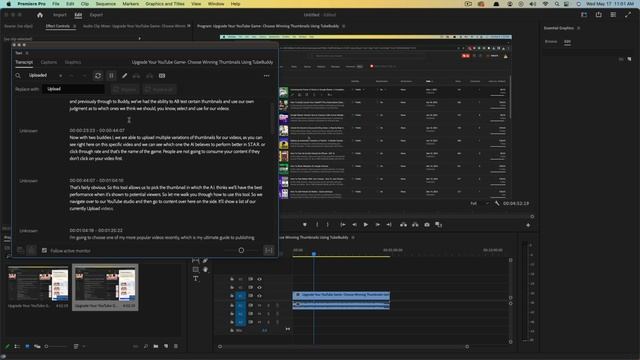Open the Text panel tab menu icon
The image size is (640, 360).
click(27, 53)
